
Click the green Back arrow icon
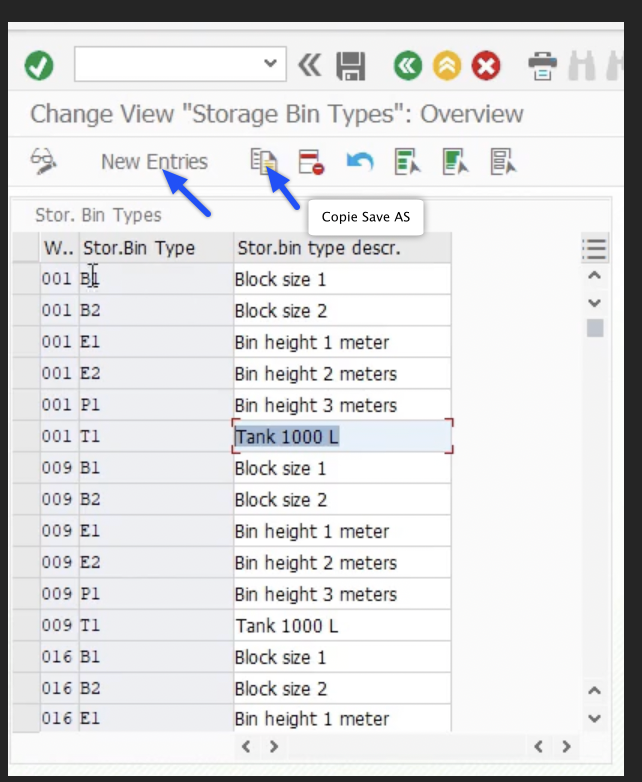pyautogui.click(x=407, y=67)
